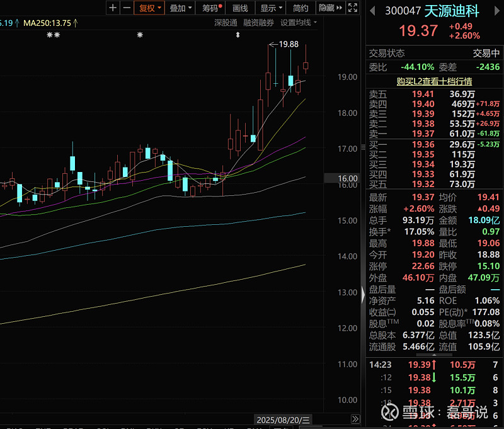Click the 深股通 label

tap(226, 23)
